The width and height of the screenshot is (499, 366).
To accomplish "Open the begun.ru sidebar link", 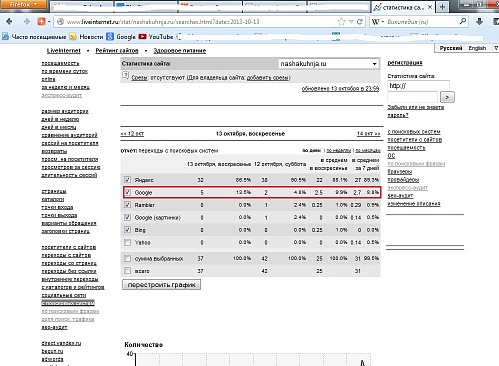I will (52, 351).
